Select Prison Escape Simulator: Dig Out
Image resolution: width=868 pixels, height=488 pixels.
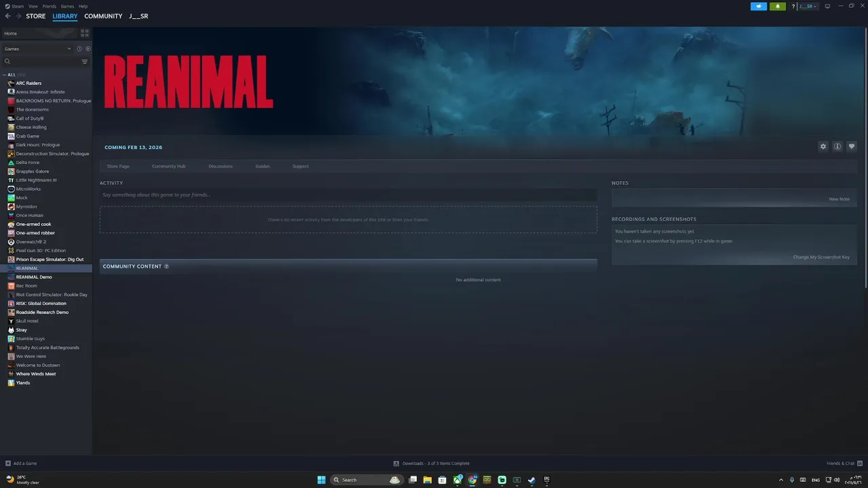point(50,260)
